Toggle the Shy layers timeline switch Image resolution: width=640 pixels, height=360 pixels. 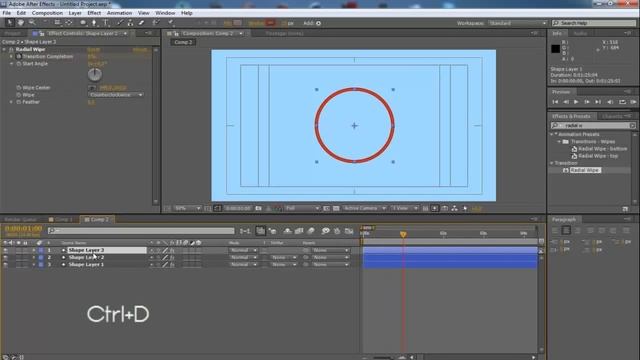point(287,231)
